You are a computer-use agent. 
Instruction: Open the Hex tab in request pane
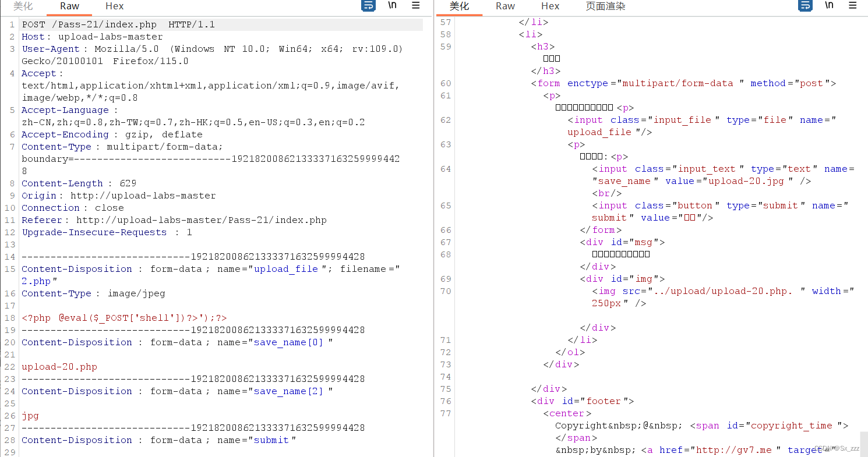click(x=114, y=6)
